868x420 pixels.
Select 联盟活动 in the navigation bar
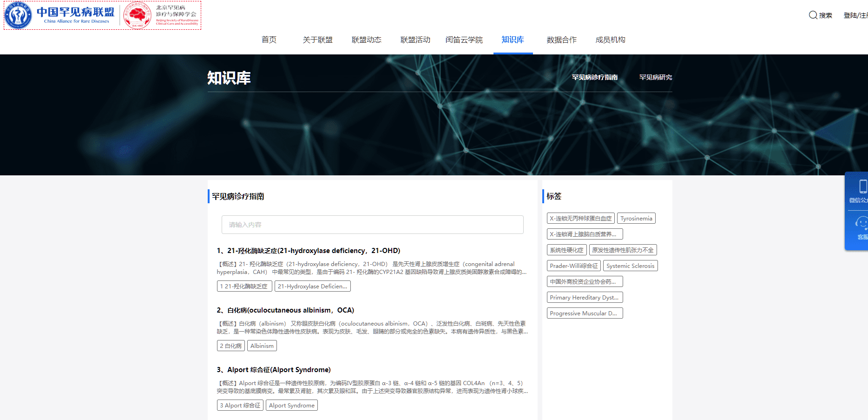[415, 40]
